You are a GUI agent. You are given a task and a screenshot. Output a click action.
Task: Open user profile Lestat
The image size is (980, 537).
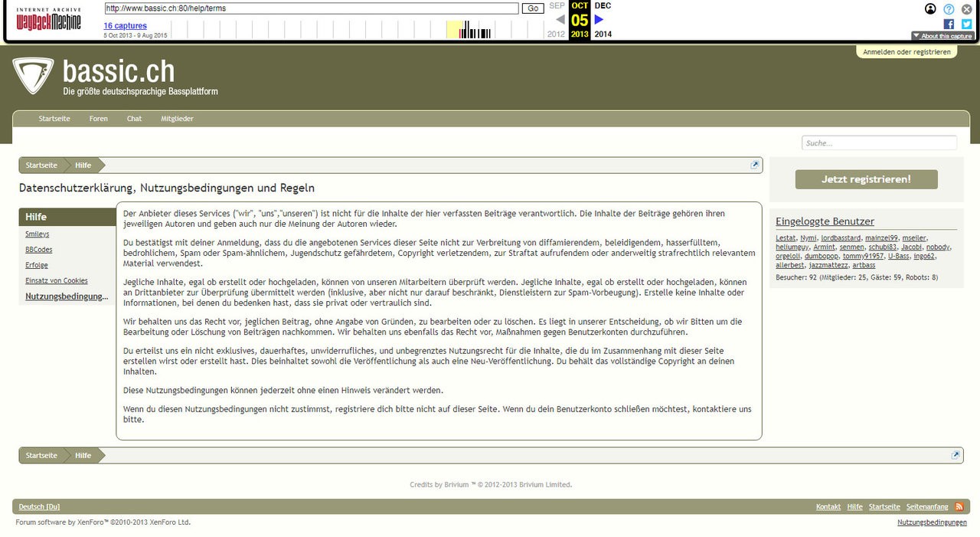point(786,238)
